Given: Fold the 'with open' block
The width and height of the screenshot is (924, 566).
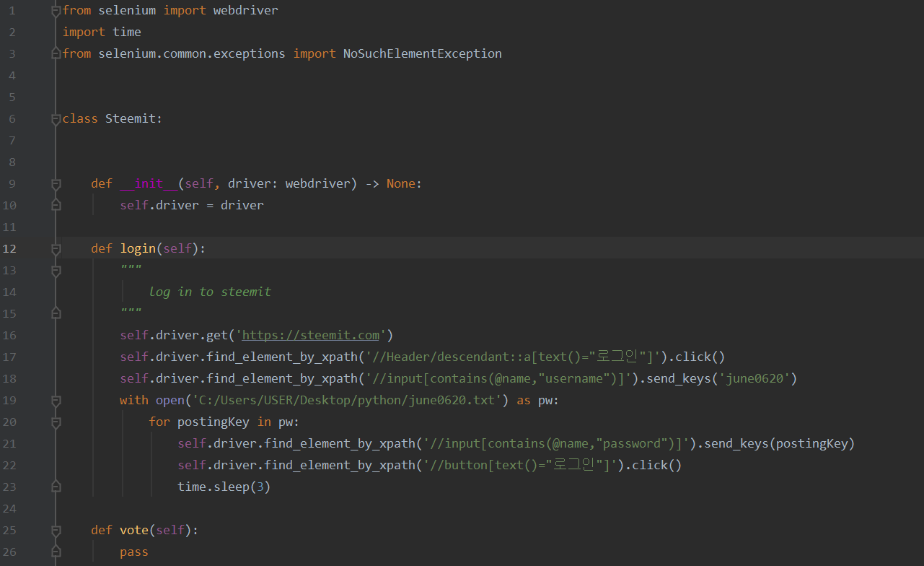Looking at the screenshot, I should 56,401.
